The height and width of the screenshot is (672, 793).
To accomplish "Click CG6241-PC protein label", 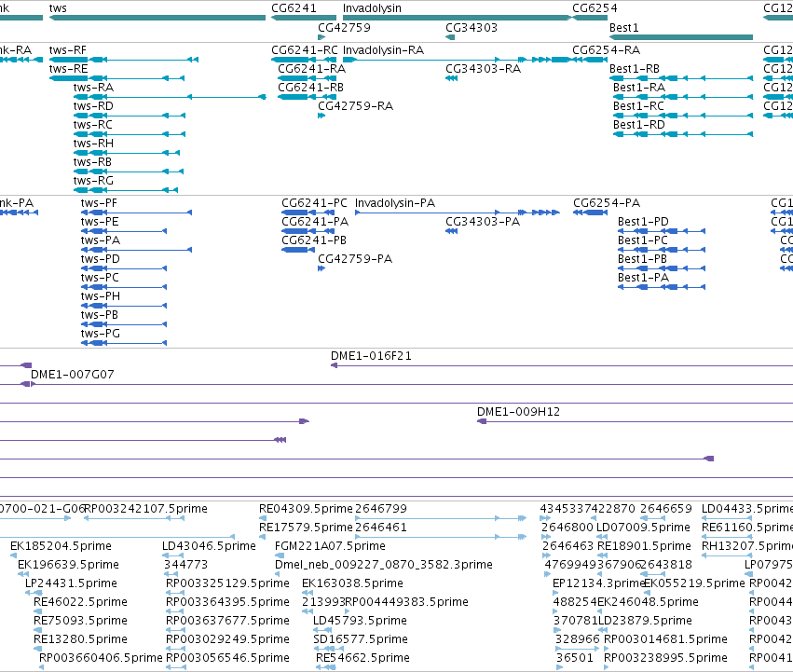I will pyautogui.click(x=315, y=203).
